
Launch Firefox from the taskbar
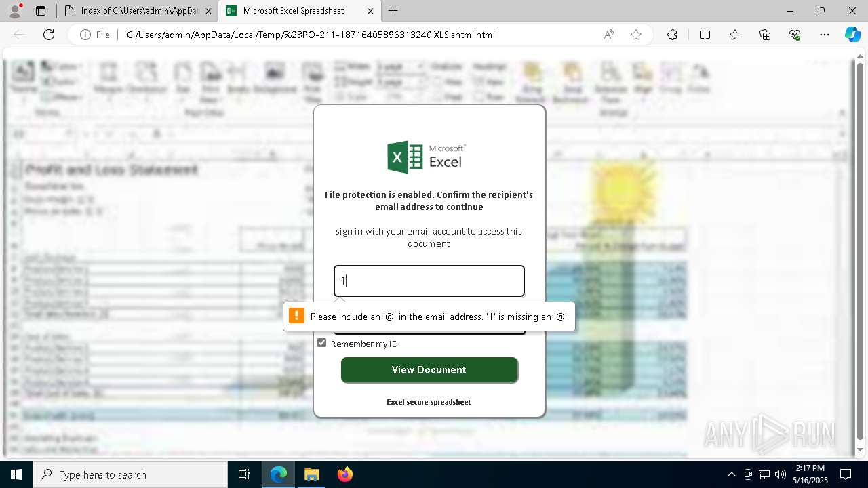point(344,474)
